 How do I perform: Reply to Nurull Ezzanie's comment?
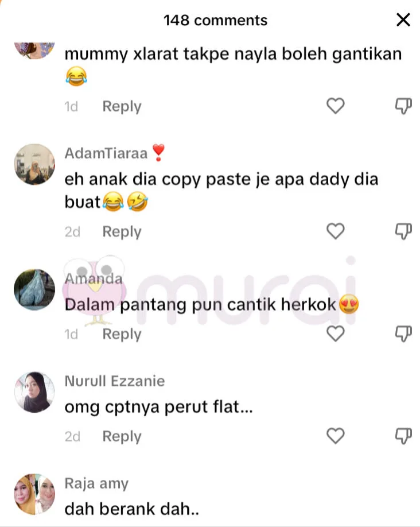(x=122, y=437)
